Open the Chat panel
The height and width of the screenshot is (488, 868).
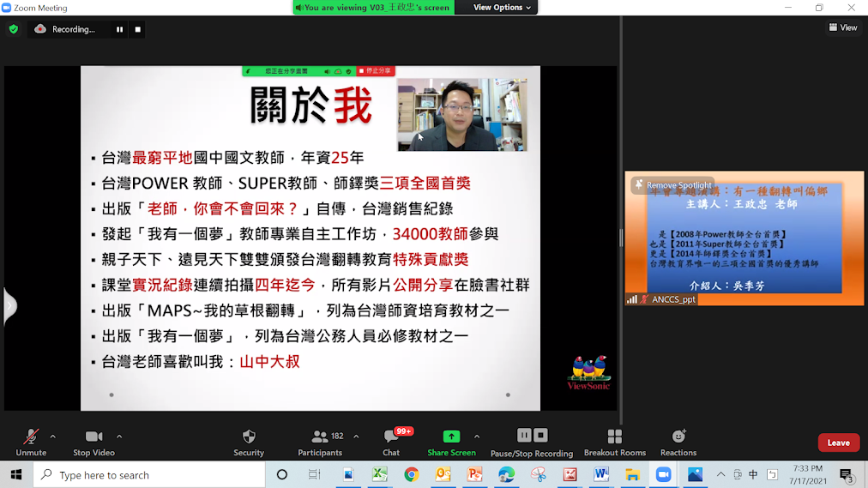pos(391,443)
